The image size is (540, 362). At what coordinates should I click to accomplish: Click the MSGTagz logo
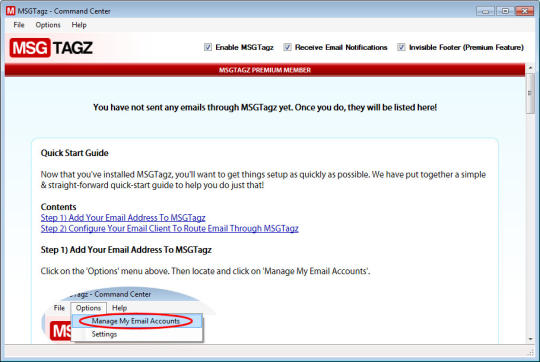[51, 48]
